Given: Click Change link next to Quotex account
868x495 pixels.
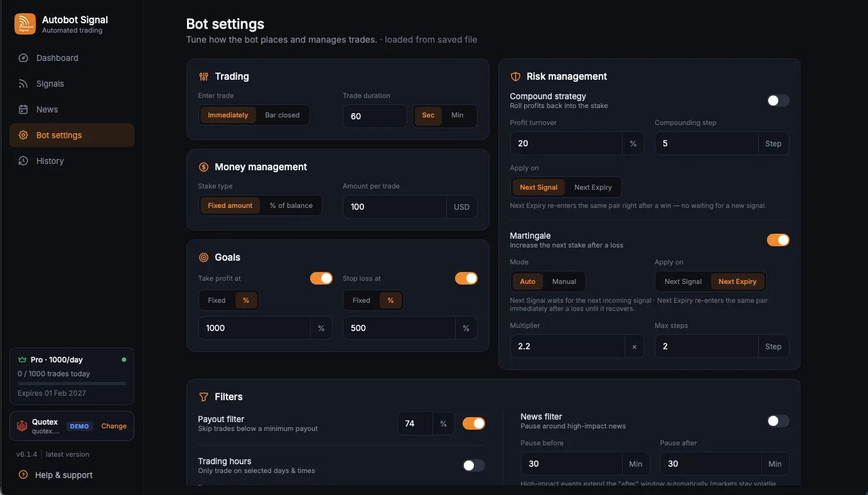Looking at the screenshot, I should [114, 426].
